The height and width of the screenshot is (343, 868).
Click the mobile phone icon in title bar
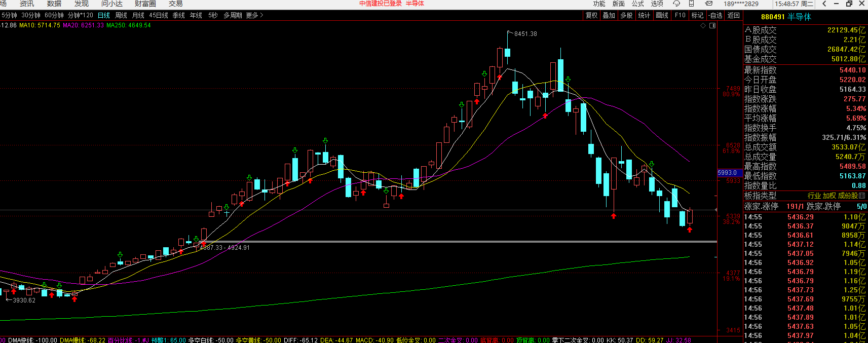691,4
